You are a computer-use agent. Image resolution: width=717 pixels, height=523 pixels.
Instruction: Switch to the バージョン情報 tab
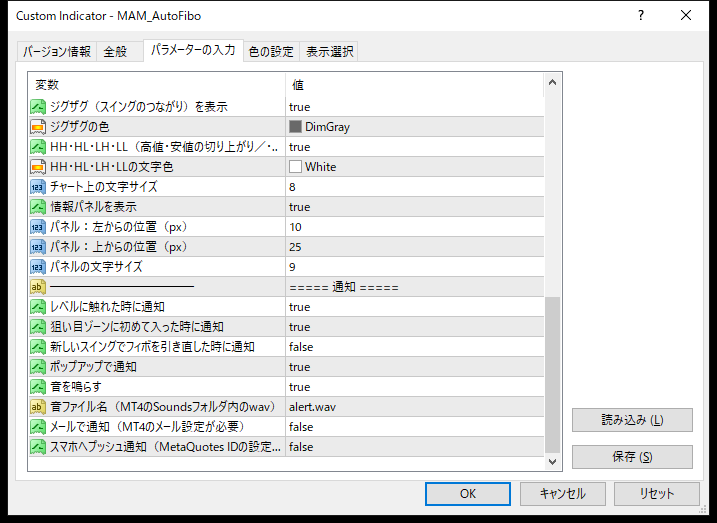pos(57,52)
